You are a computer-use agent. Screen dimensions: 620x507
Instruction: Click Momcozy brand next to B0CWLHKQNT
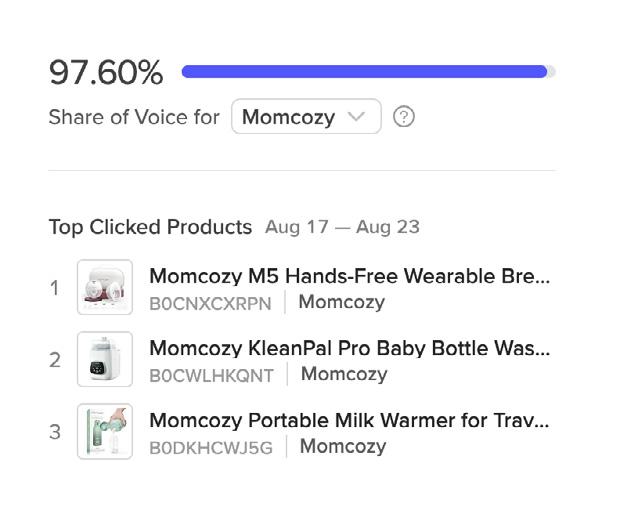point(344,374)
